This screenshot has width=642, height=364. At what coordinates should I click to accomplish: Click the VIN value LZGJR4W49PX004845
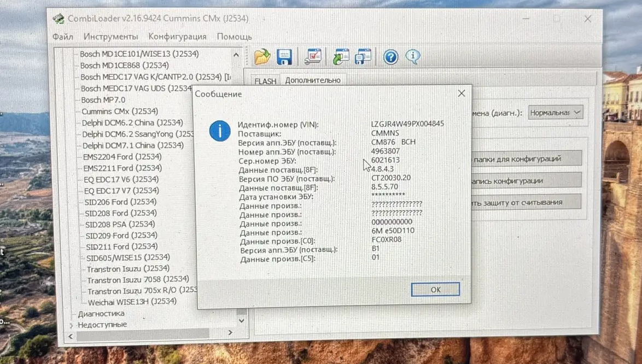[x=407, y=124]
